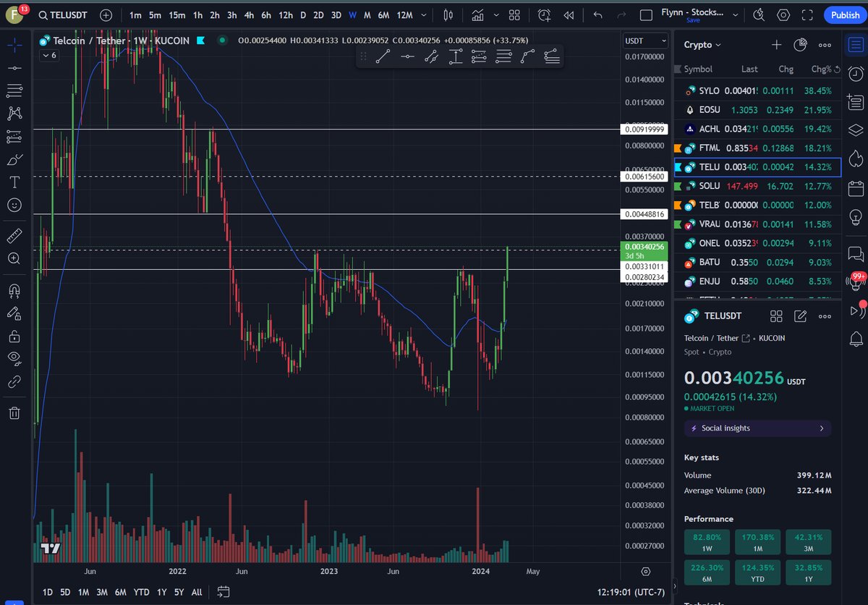Open TELUSDT details more options
The width and height of the screenshot is (868, 605).
(x=825, y=316)
